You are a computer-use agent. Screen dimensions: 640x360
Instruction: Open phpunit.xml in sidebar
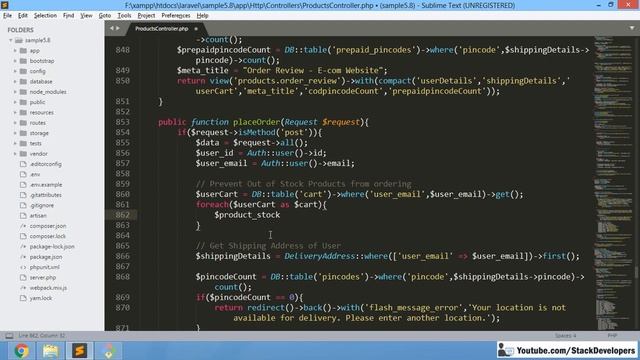[x=44, y=267]
